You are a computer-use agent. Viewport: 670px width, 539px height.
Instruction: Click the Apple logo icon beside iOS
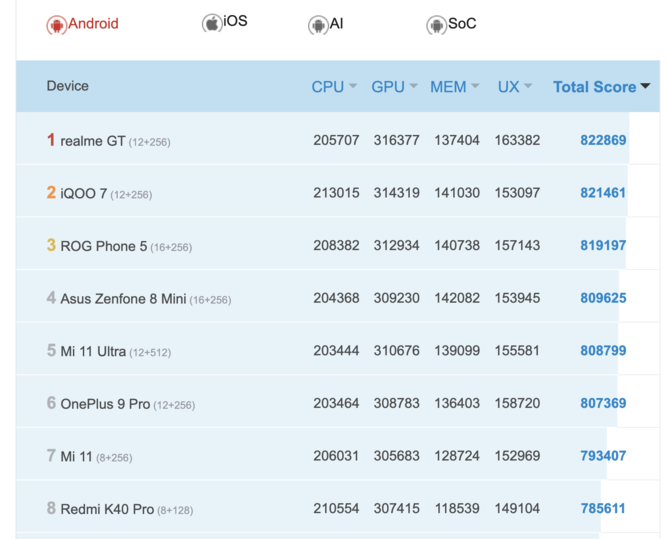[212, 23]
